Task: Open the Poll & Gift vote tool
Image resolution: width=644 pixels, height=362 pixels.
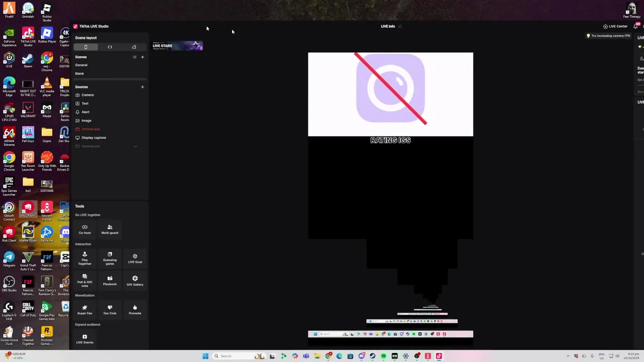Action: [x=85, y=281]
